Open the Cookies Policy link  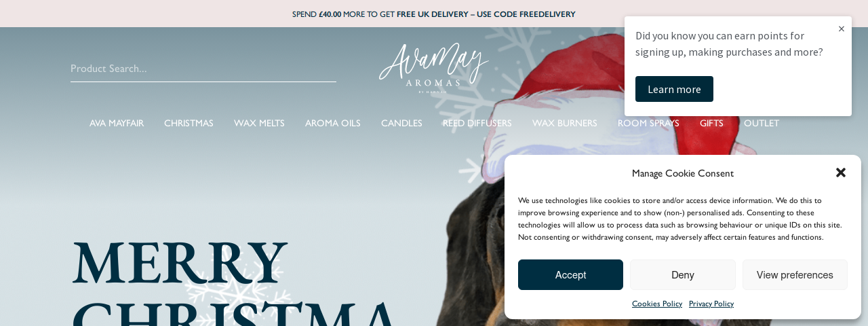(x=657, y=304)
